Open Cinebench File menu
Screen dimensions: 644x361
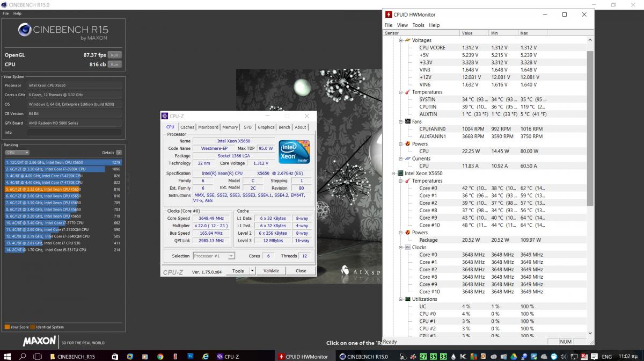tap(6, 13)
